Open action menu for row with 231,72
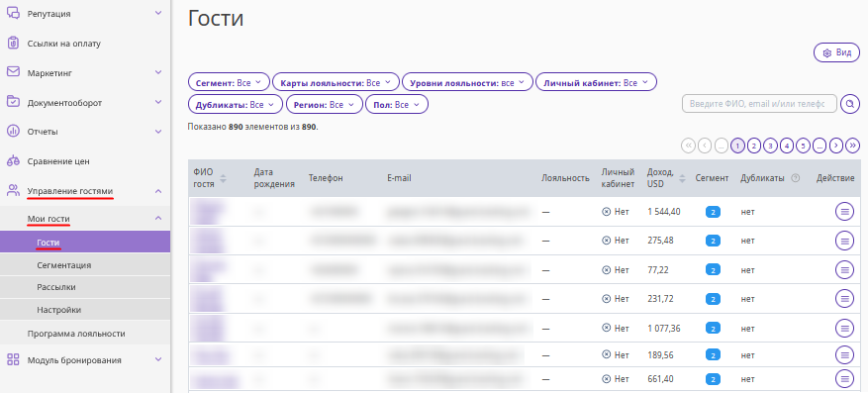This screenshot has width=868, height=393. (x=844, y=298)
